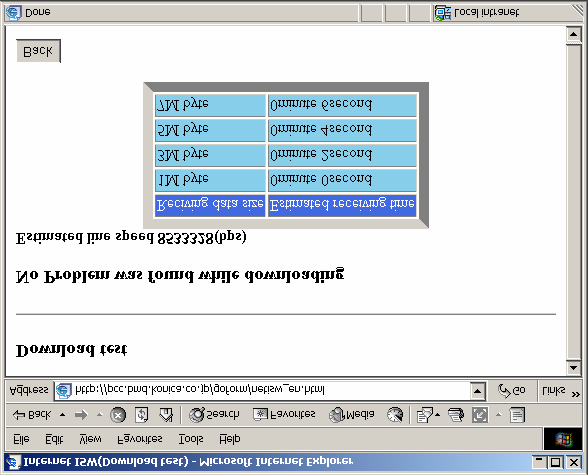Click the Stop loading toolbar icon
The image size is (588, 475).
(118, 415)
